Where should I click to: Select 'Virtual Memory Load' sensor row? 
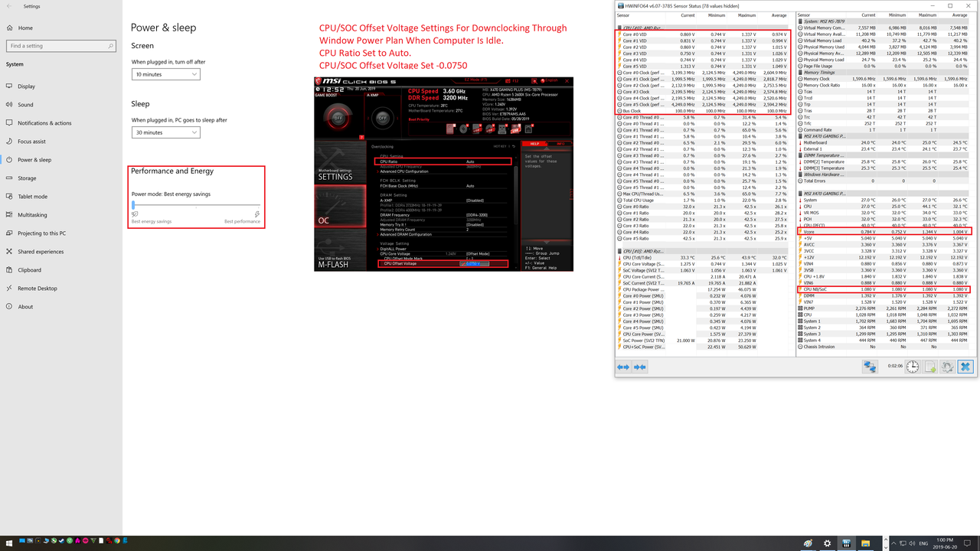pos(883,41)
